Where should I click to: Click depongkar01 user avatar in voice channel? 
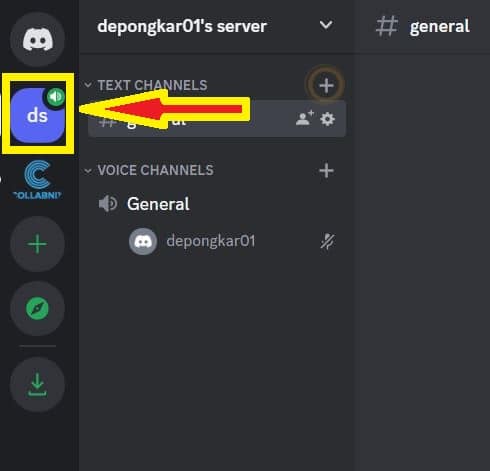pos(143,241)
